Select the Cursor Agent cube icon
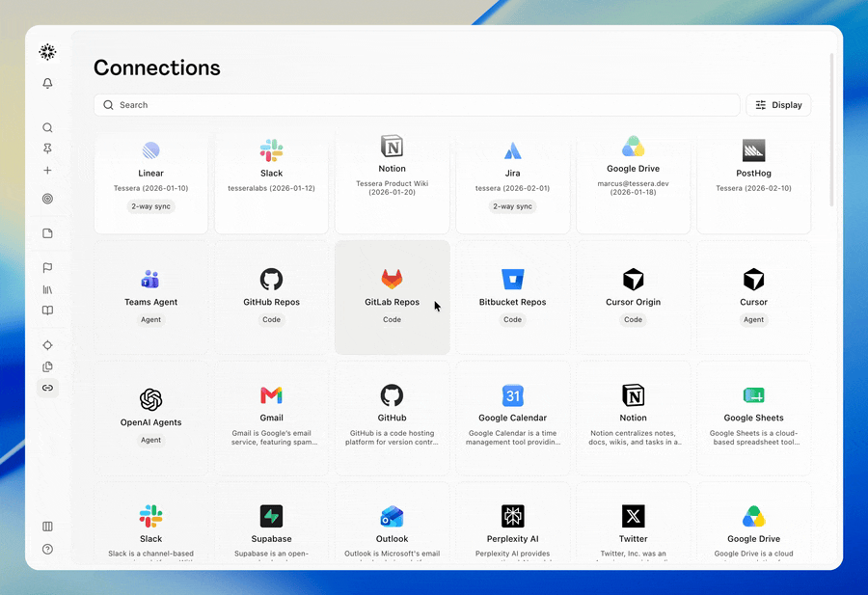868x595 pixels. click(x=754, y=280)
